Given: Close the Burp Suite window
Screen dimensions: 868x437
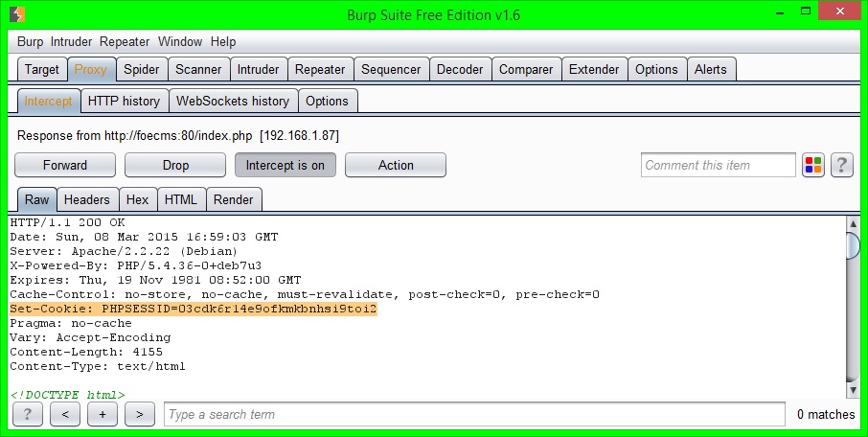Looking at the screenshot, I should pos(840,11).
